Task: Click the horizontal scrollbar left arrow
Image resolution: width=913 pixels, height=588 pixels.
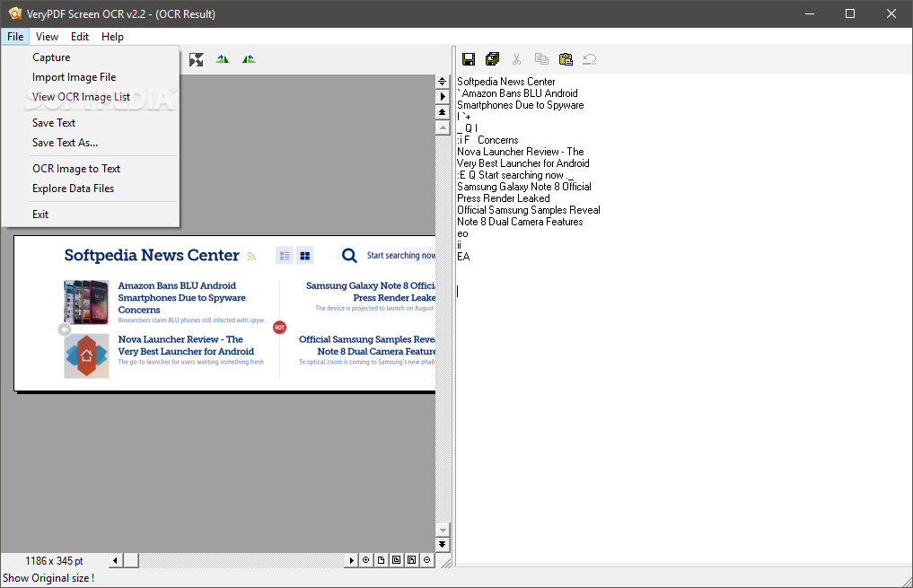Action: pos(115,560)
